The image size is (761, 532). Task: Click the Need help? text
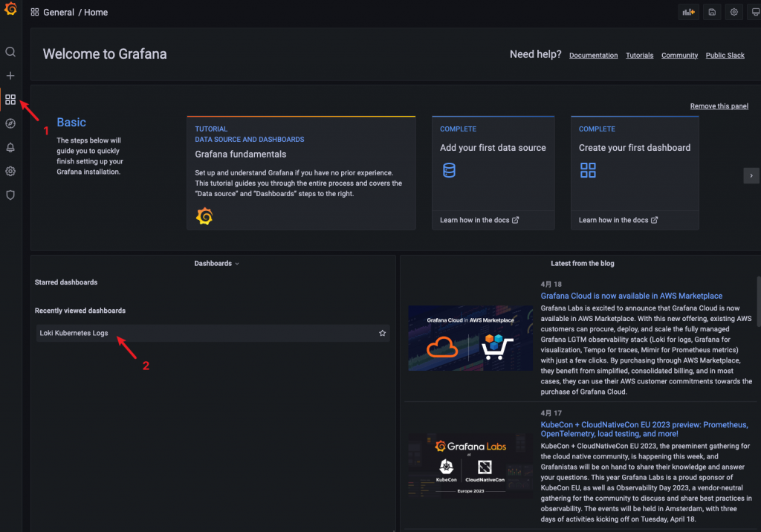pyautogui.click(x=535, y=54)
